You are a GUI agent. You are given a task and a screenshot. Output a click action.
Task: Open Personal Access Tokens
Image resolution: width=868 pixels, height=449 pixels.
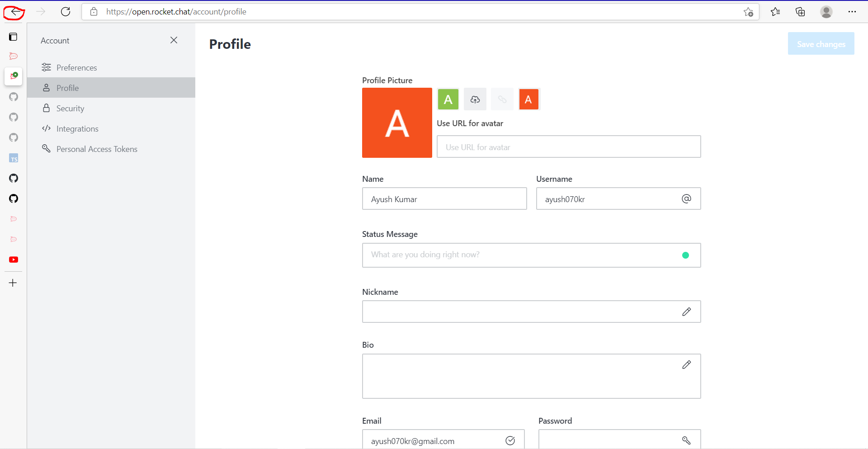pyautogui.click(x=111, y=149)
